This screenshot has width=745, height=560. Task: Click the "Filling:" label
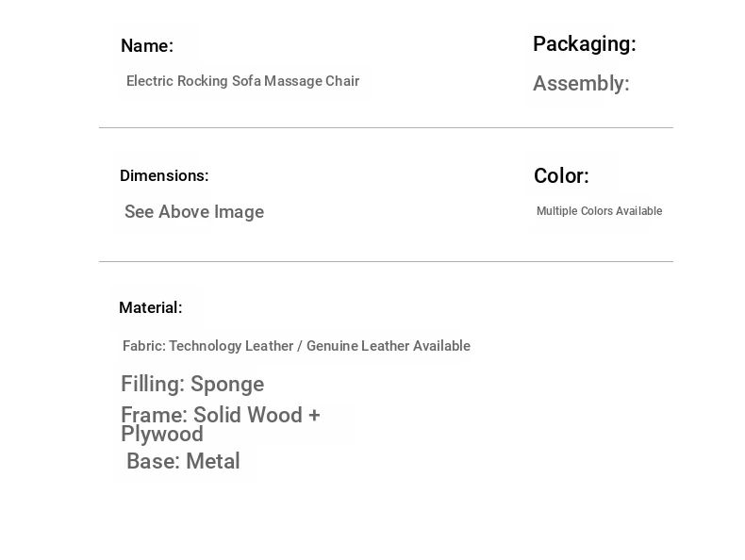tap(153, 385)
